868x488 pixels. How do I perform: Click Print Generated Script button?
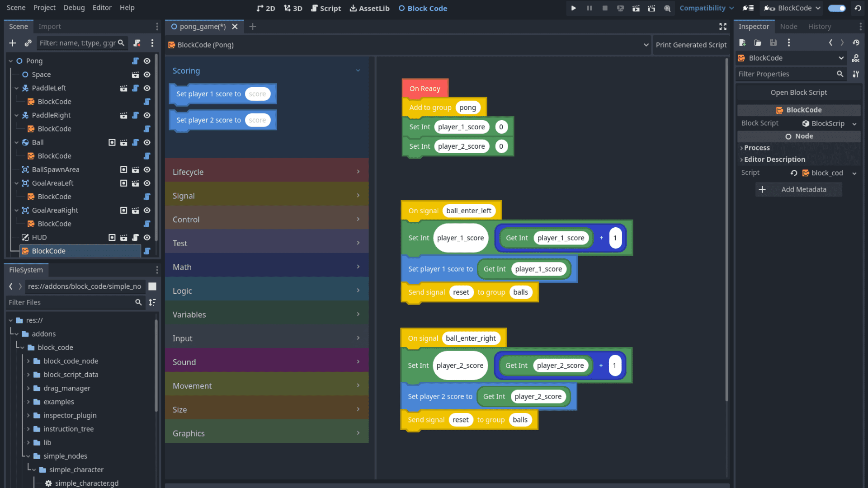pos(691,45)
